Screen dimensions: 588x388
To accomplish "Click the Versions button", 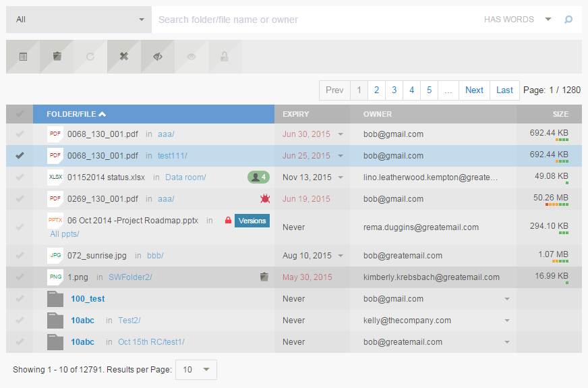I will [x=252, y=221].
